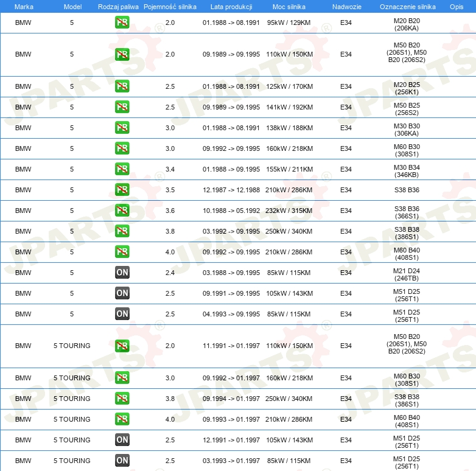Click the 03.1993 -> 01.1997 production years
This screenshot has height=471, width=476.
pos(231,461)
